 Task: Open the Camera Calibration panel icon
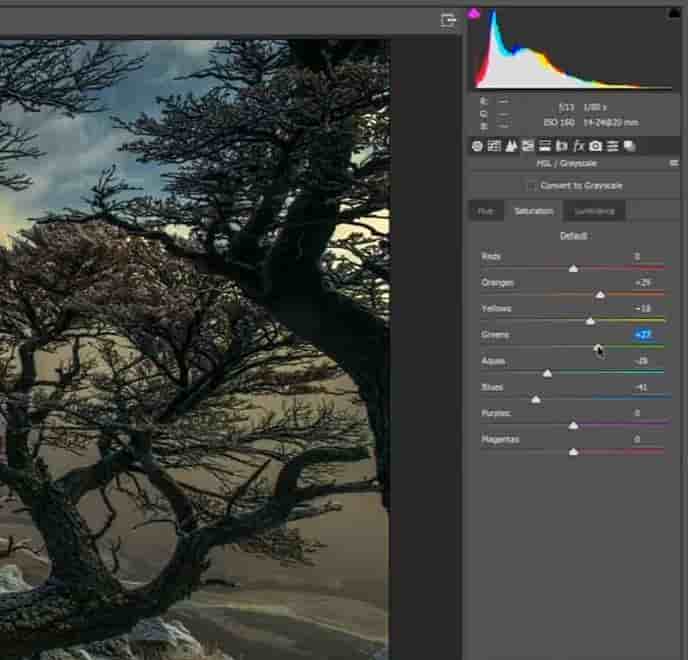596,146
